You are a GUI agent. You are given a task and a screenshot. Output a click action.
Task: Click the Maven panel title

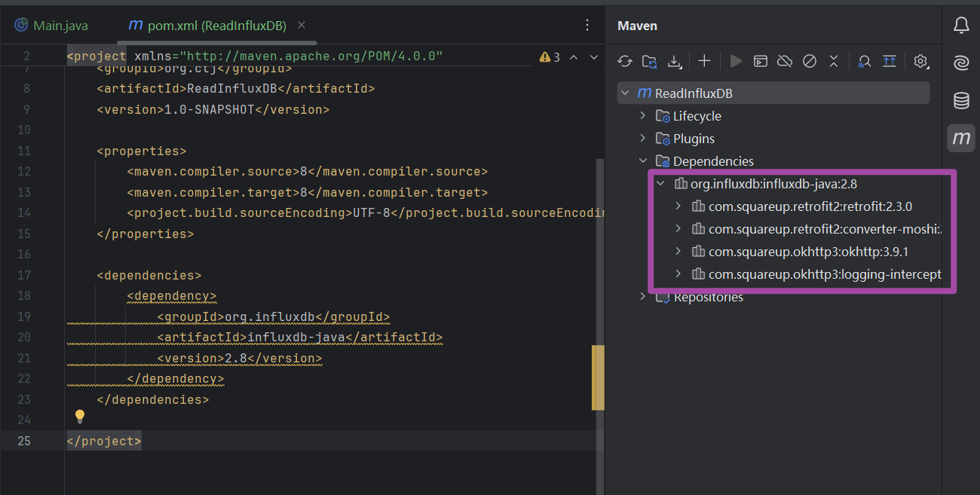pos(637,26)
